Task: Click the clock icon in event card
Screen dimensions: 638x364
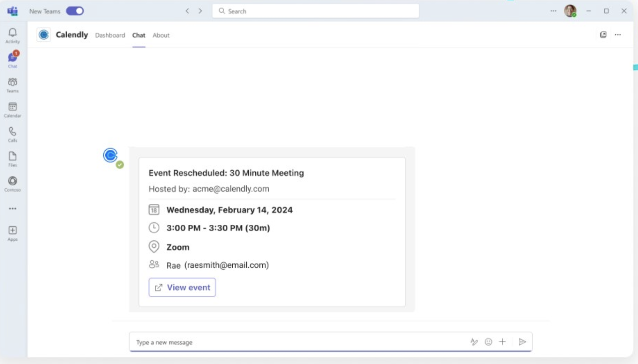Action: (x=154, y=227)
